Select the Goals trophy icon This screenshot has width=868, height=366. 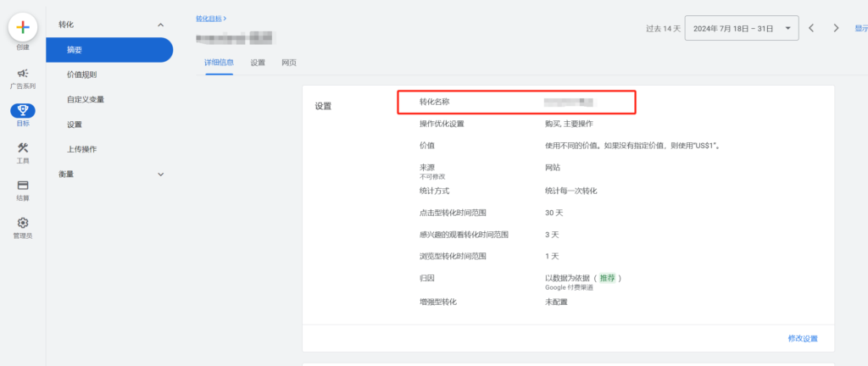point(23,111)
